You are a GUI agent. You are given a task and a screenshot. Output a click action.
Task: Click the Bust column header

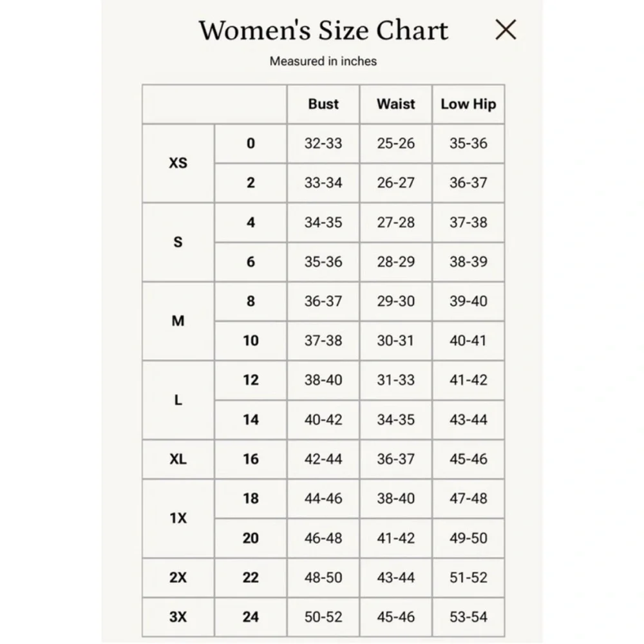(323, 104)
